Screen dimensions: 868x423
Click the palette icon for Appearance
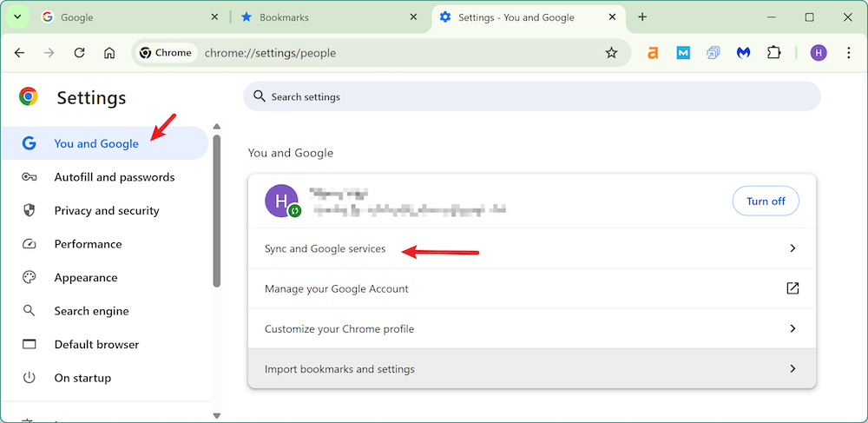pos(29,277)
